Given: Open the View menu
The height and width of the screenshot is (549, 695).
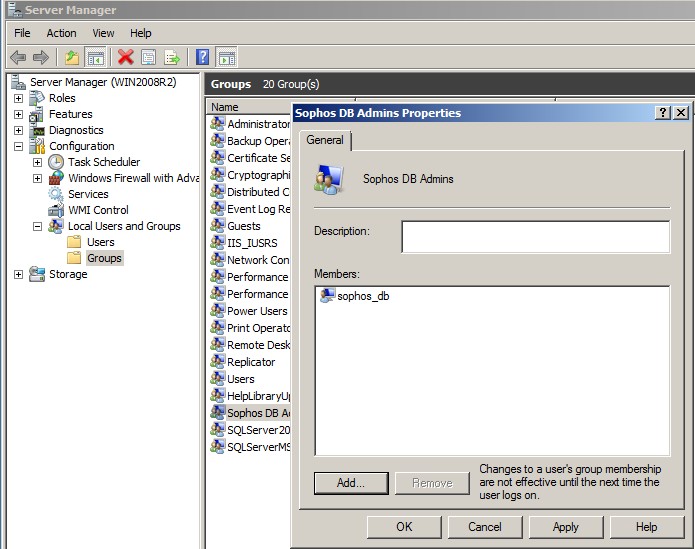Looking at the screenshot, I should (x=103, y=33).
